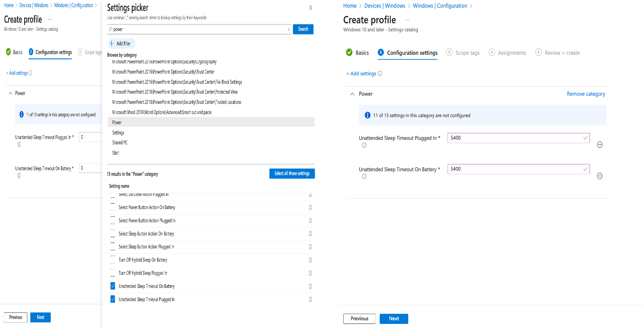This screenshot has width=644, height=328.
Task: Click the magnifier icon in the settings search box
Action: (x=110, y=29)
